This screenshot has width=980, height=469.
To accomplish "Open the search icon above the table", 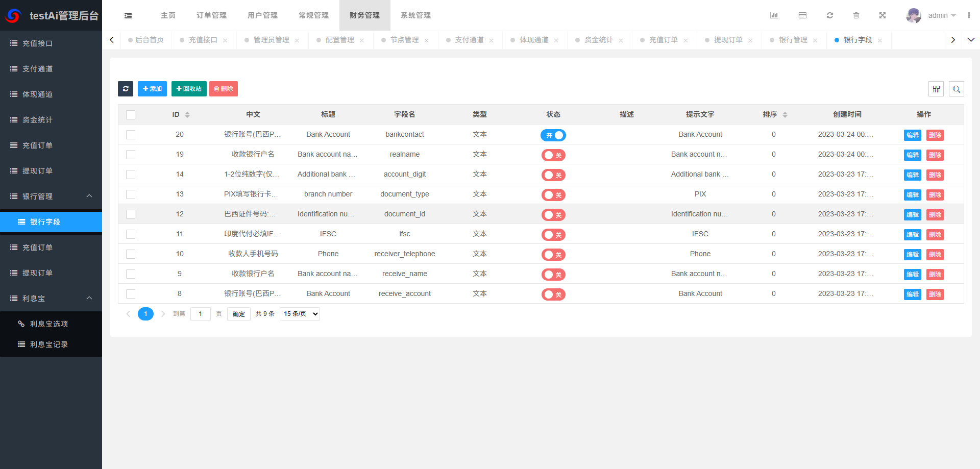I will tap(957, 88).
